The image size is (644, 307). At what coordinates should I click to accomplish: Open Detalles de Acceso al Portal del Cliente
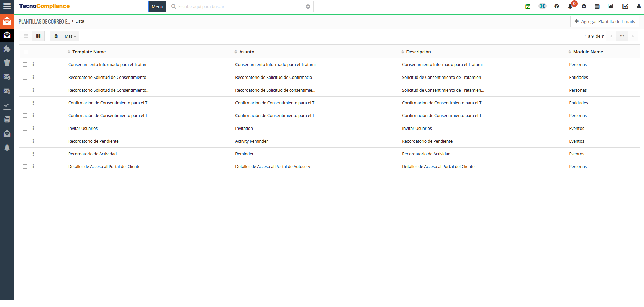104,167
